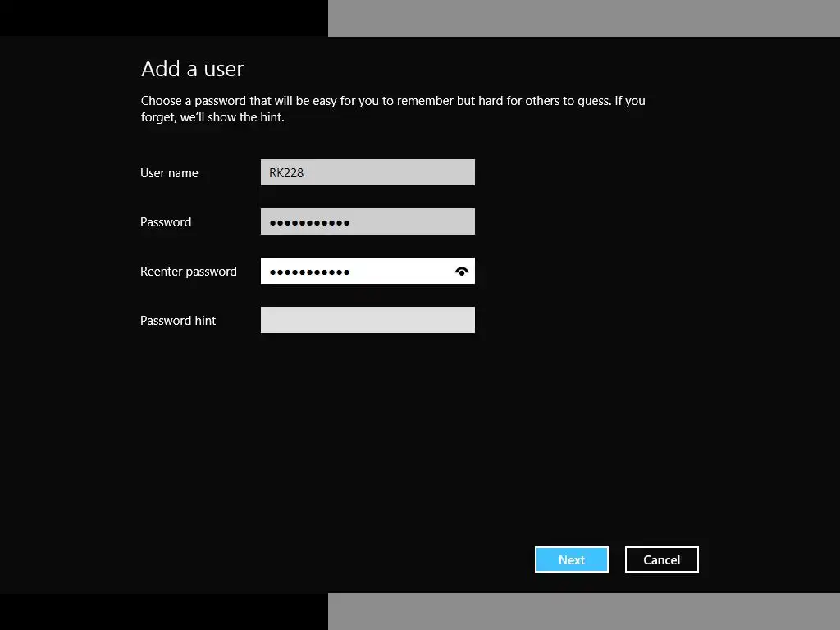Click the 'Reenter password' label text
This screenshot has width=840, height=630.
pos(189,272)
